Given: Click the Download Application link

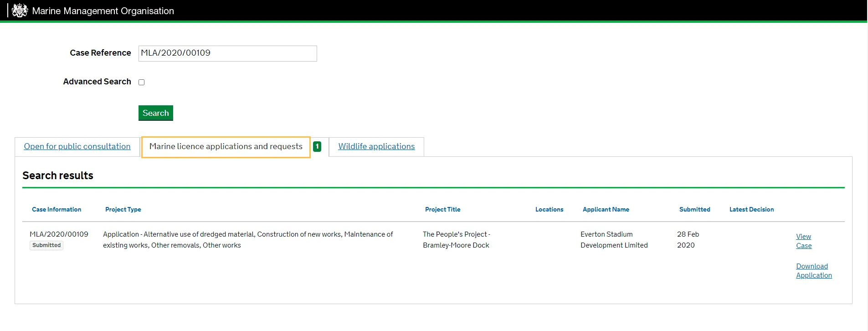Looking at the screenshot, I should 814,271.
